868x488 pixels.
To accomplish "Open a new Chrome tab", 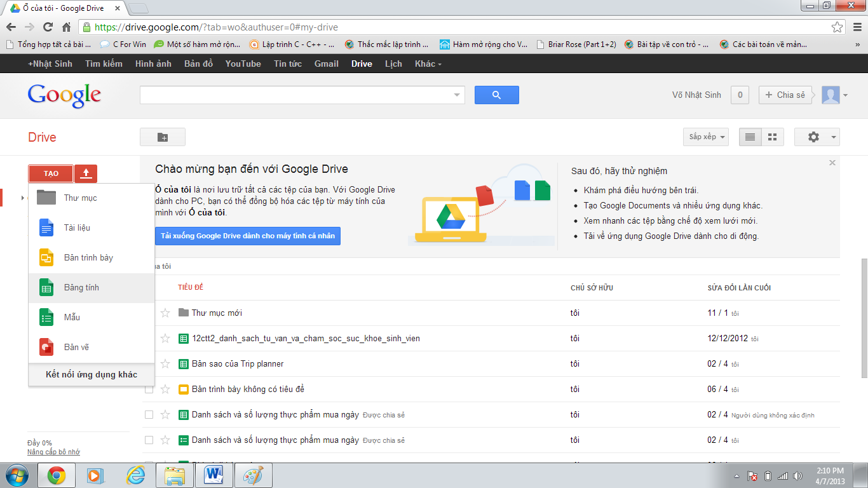I will tap(139, 8).
